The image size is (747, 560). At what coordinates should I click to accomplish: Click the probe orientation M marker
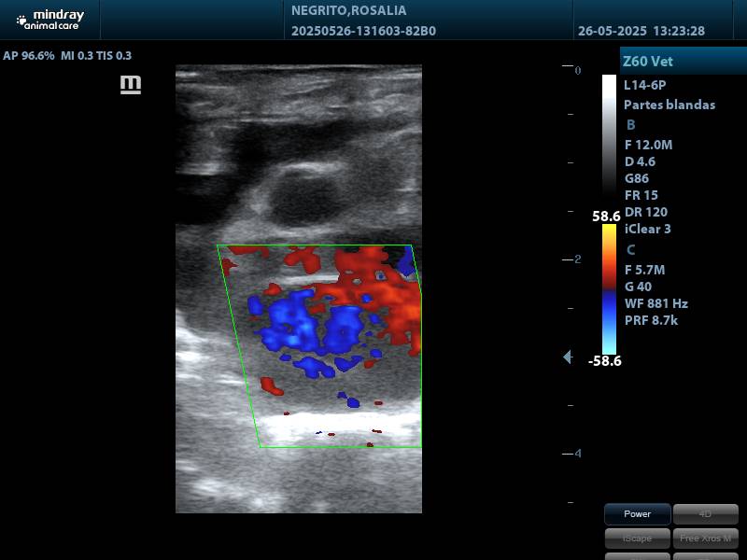pos(131,85)
